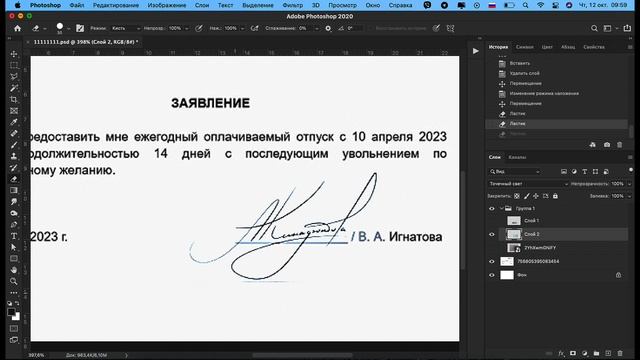
Task: Open the Изображение menu
Action: point(167,5)
